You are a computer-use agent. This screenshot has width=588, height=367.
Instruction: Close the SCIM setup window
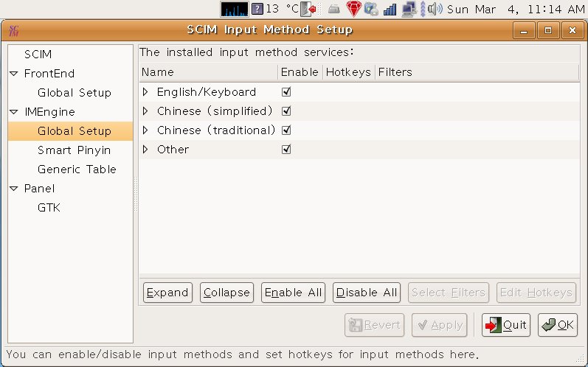click(573, 31)
